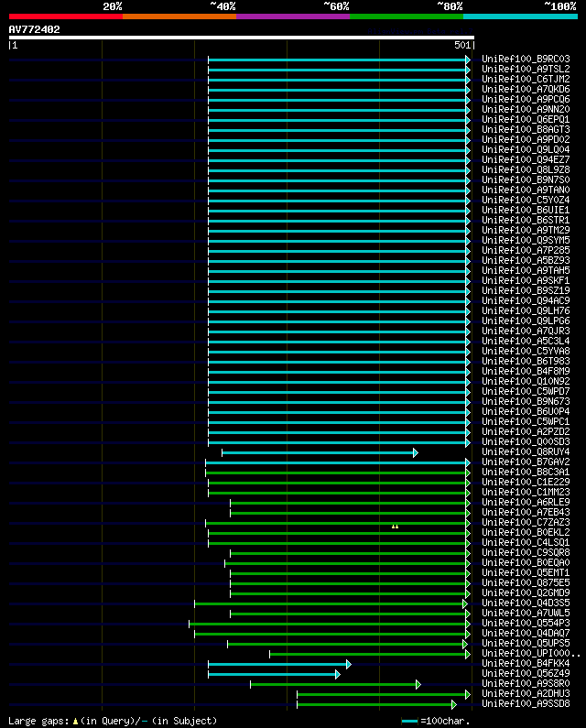Open hit UniRef100_A7QKD6
This screenshot has height=728, width=586.
[x=526, y=89]
